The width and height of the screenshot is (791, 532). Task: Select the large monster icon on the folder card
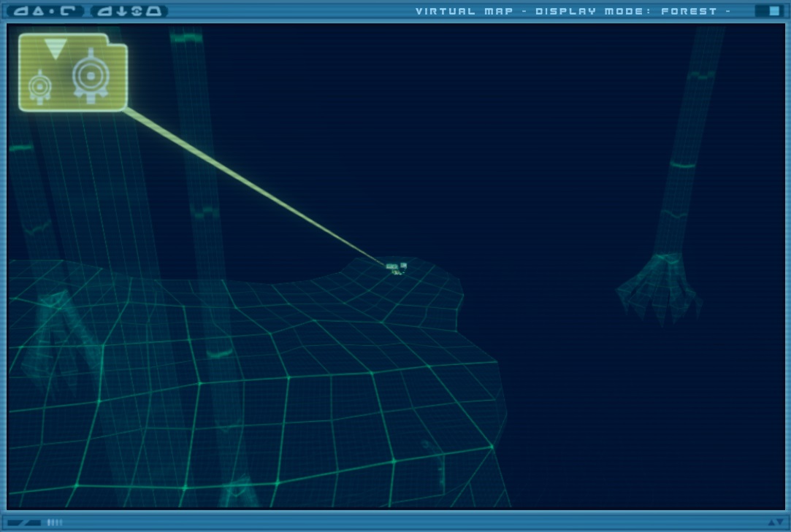(x=91, y=76)
